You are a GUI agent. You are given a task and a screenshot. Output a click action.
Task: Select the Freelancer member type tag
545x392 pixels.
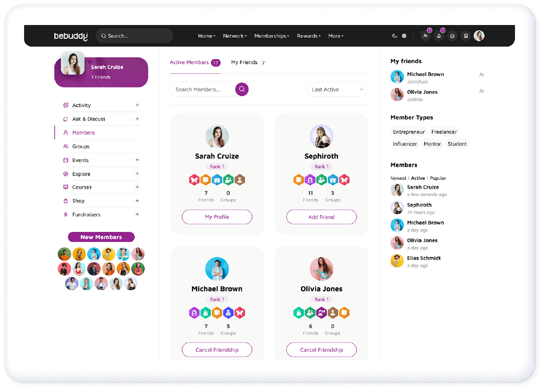tap(444, 132)
